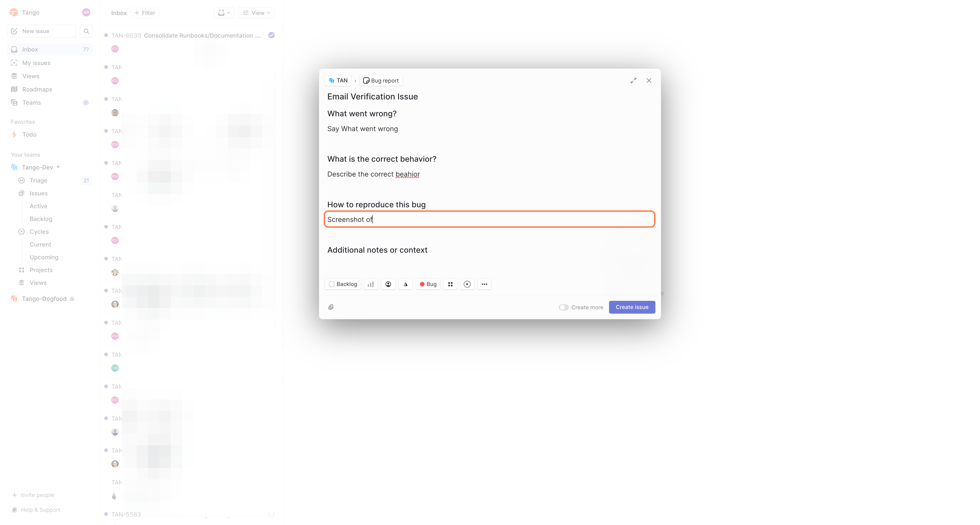Click the search icon beside New issue
This screenshot has width=980, height=525.
pos(86,31)
